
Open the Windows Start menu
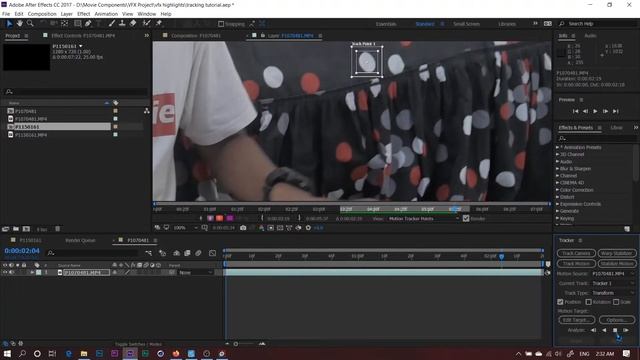tap(7, 353)
